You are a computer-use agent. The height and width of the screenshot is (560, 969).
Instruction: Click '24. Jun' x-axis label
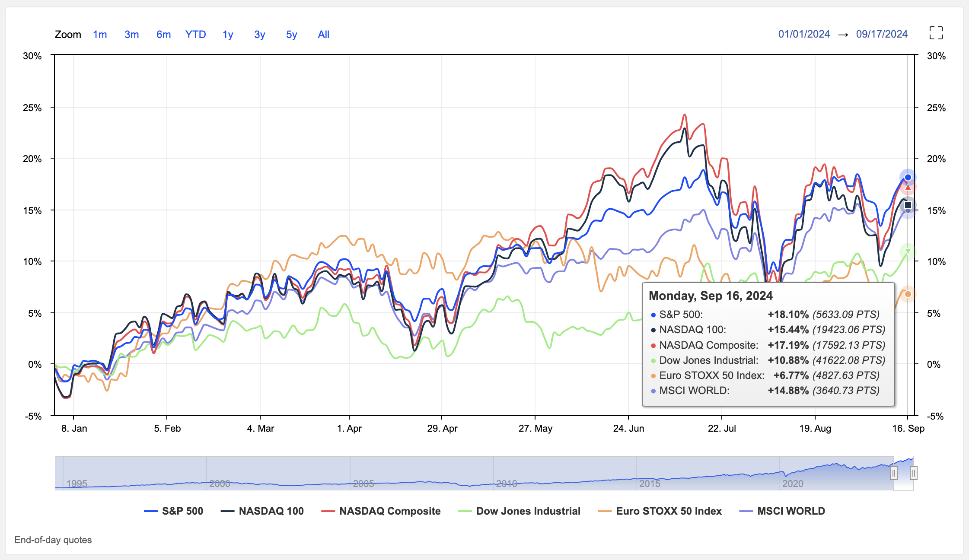(x=628, y=428)
